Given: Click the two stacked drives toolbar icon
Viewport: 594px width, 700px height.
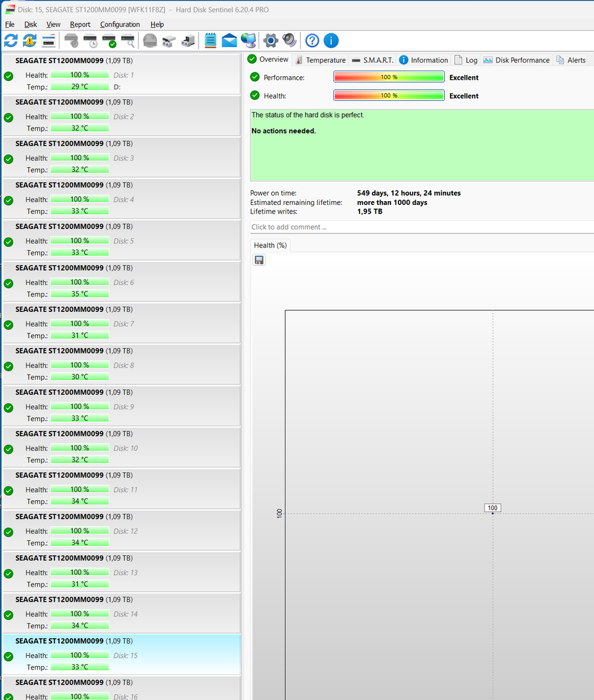Looking at the screenshot, I should tap(169, 41).
